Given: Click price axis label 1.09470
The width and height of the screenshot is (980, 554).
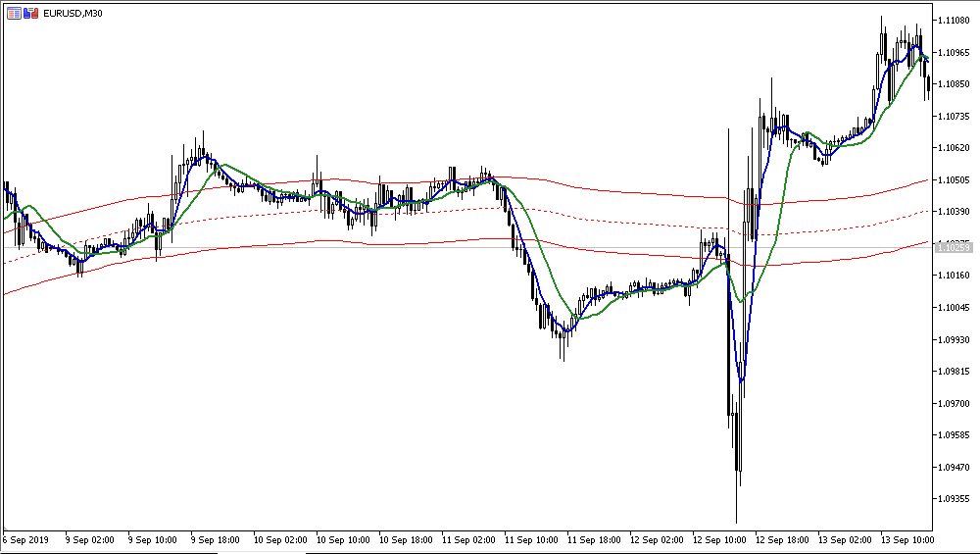Looking at the screenshot, I should pos(954,467).
